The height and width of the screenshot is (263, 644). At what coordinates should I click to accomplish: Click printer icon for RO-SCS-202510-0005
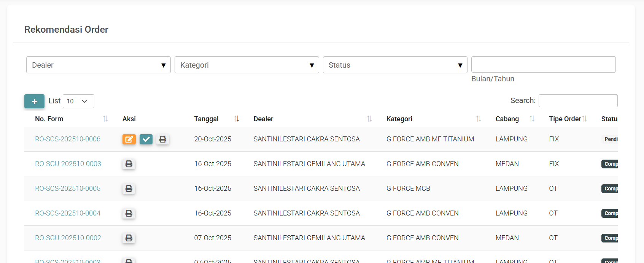129,189
